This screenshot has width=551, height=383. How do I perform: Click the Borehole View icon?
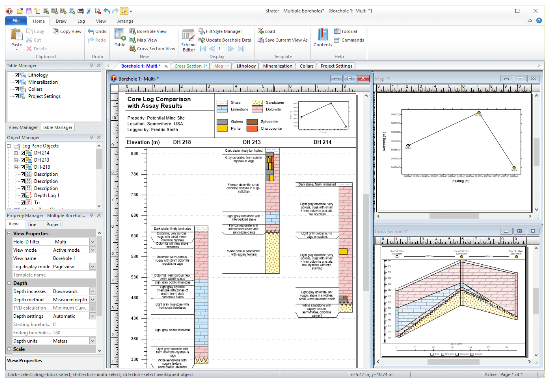tap(132, 31)
